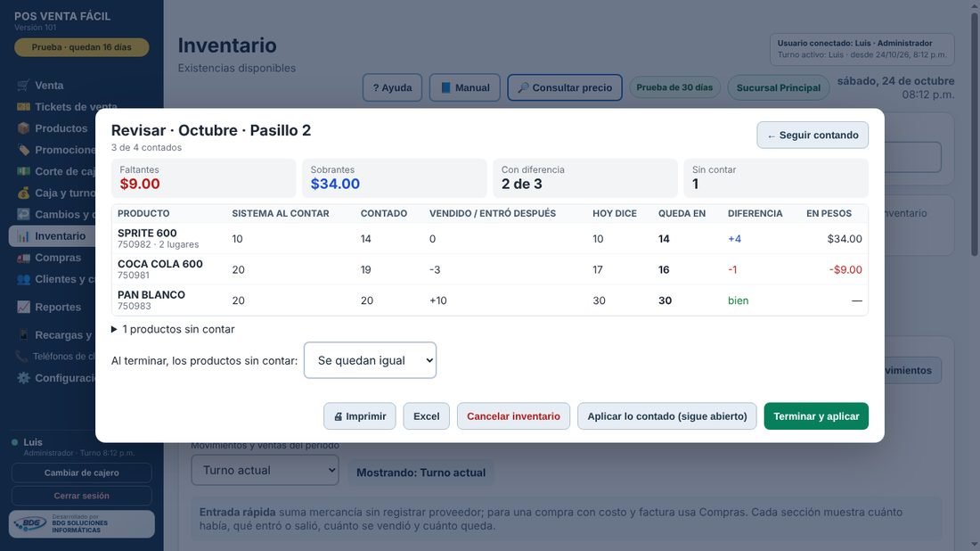
Task: Click the Configuración gear icon
Action: coord(23,378)
